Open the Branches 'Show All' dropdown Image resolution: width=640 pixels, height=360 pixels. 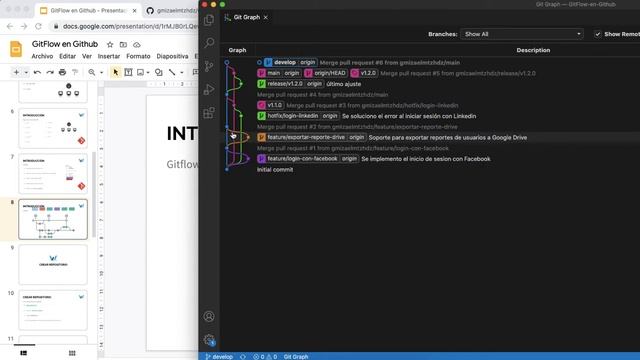point(522,34)
